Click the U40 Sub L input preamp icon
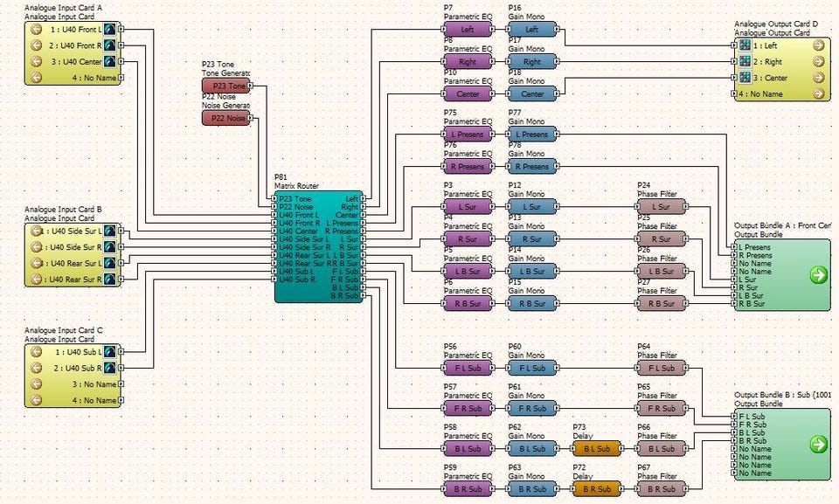Image resolution: width=839 pixels, height=504 pixels. 110,352
